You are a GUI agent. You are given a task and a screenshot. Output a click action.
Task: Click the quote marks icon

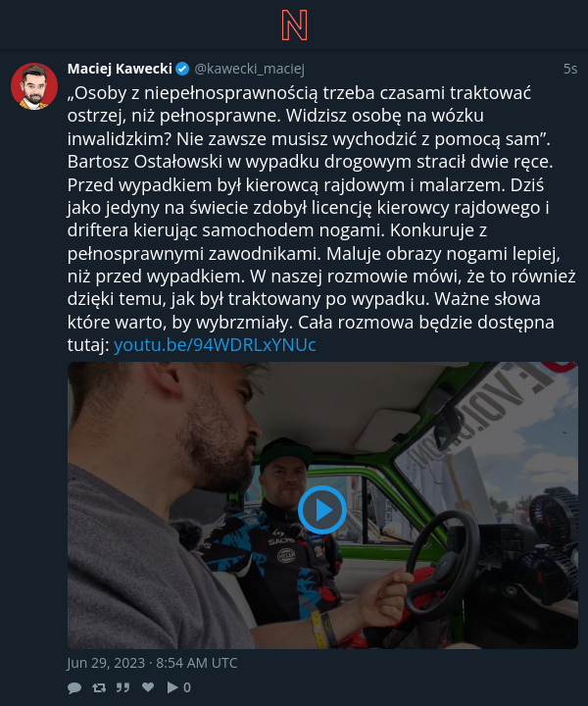(122, 687)
